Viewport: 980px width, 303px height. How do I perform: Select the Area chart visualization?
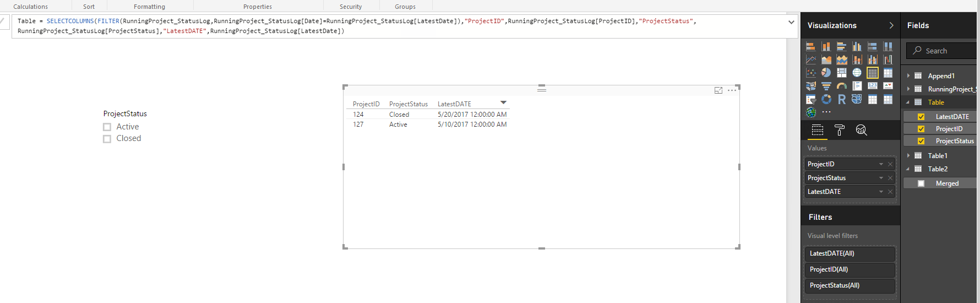click(x=826, y=59)
